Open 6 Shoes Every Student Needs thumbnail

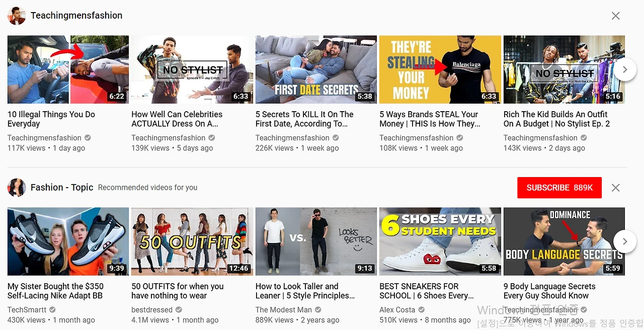(440, 241)
